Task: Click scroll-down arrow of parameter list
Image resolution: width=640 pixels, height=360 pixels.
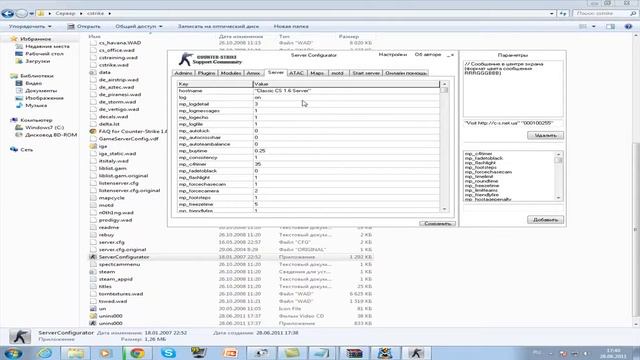Action: (558, 198)
